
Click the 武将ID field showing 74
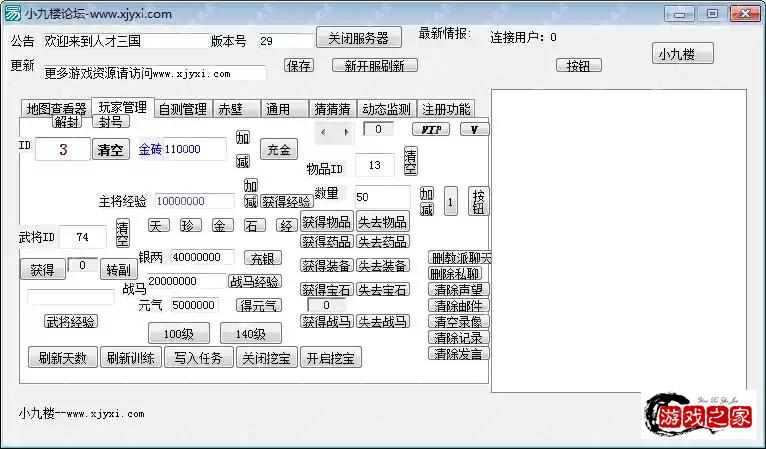(x=83, y=237)
